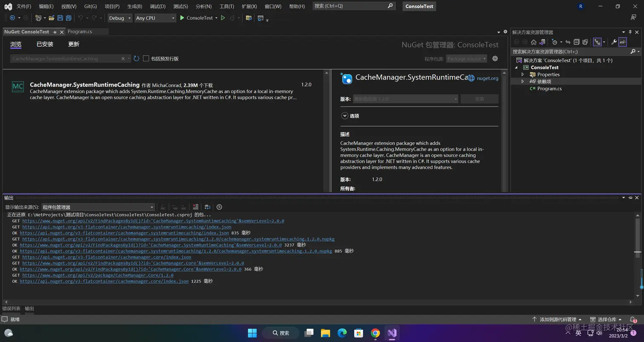
Task: Click the 安装 install button
Action: [480, 99]
